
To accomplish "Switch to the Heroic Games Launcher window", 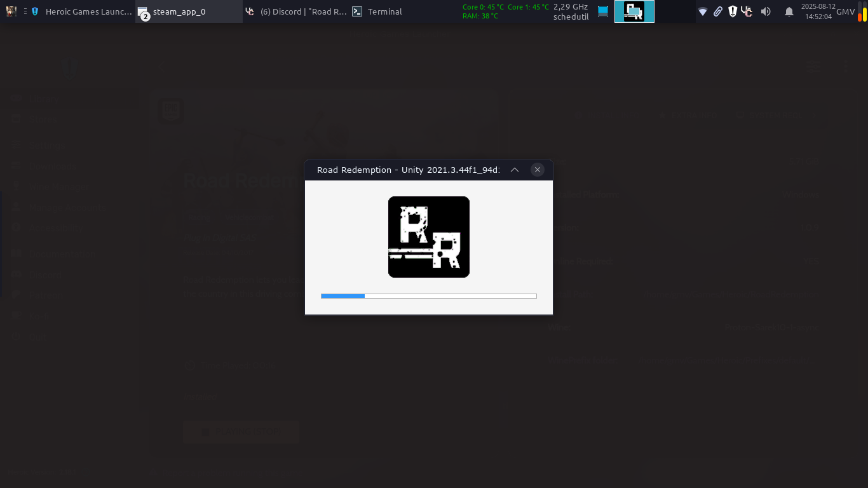I will (x=81, y=11).
